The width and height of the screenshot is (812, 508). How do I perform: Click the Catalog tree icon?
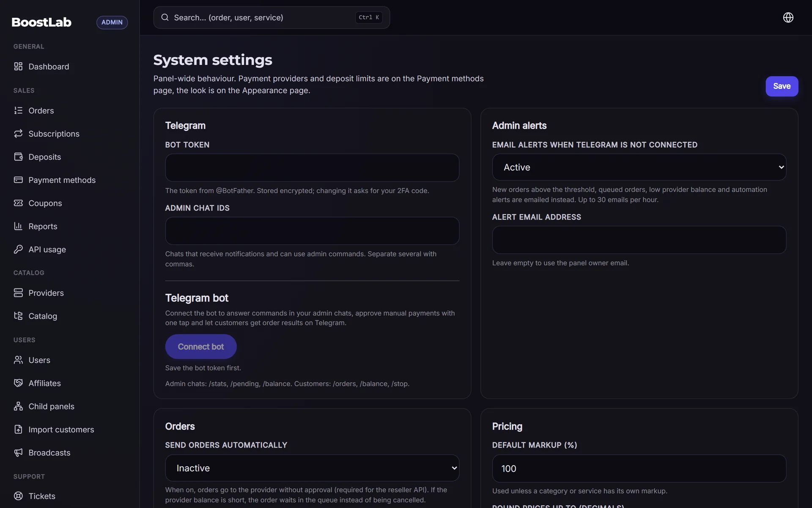tap(18, 316)
